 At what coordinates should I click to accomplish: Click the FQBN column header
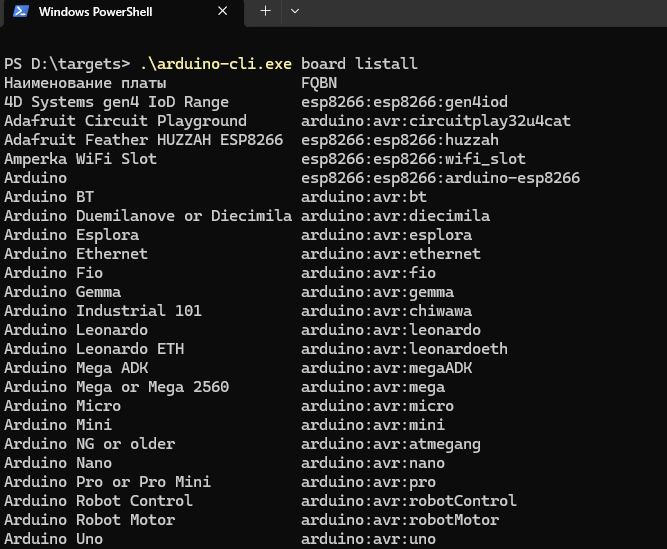coord(319,83)
